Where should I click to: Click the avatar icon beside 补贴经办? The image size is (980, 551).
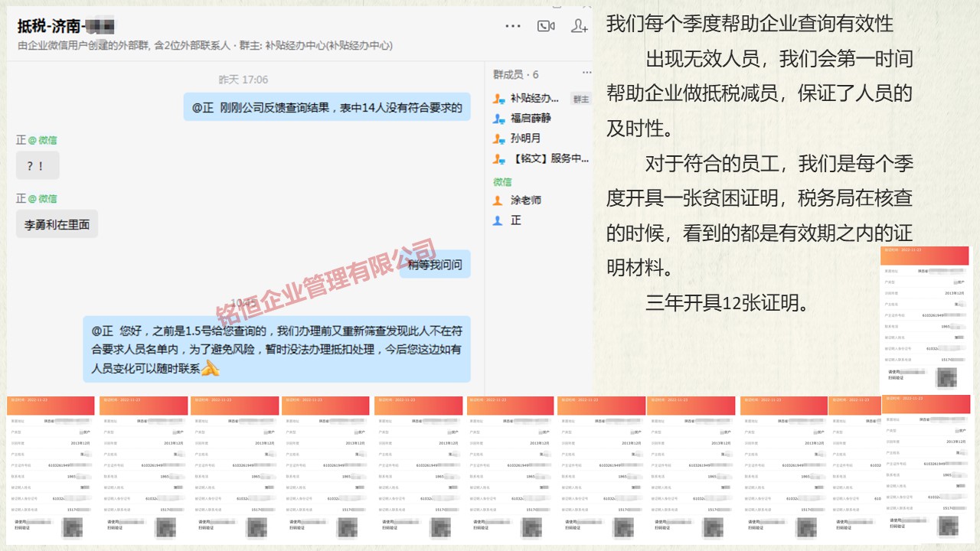(498, 99)
